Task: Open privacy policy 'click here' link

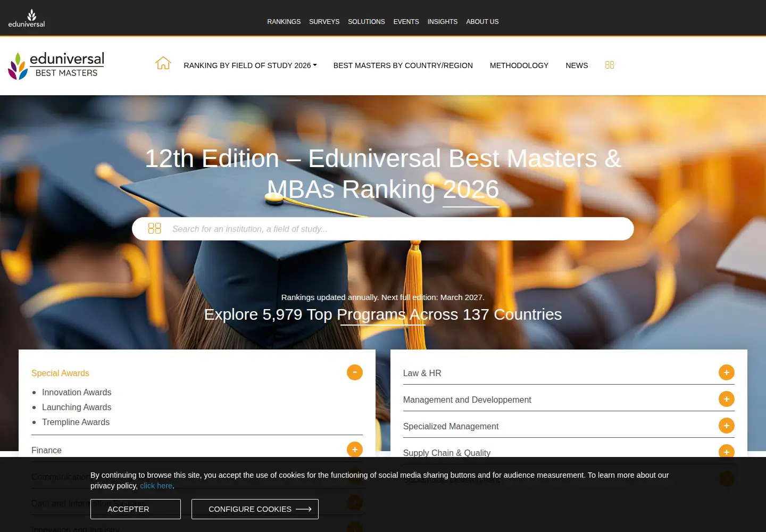Action: (156, 486)
